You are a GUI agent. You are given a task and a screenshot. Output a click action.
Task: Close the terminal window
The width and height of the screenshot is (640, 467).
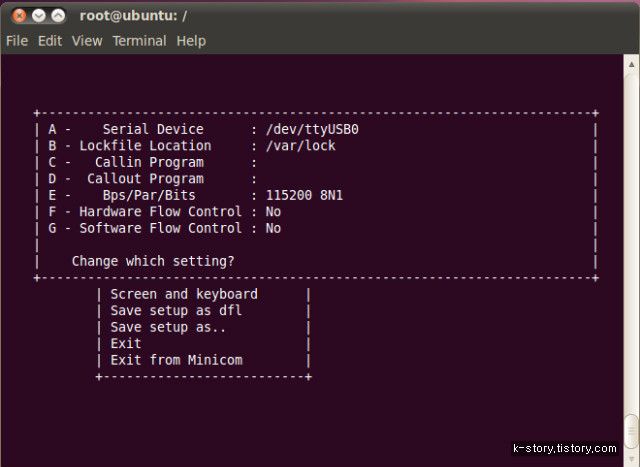coord(19,16)
